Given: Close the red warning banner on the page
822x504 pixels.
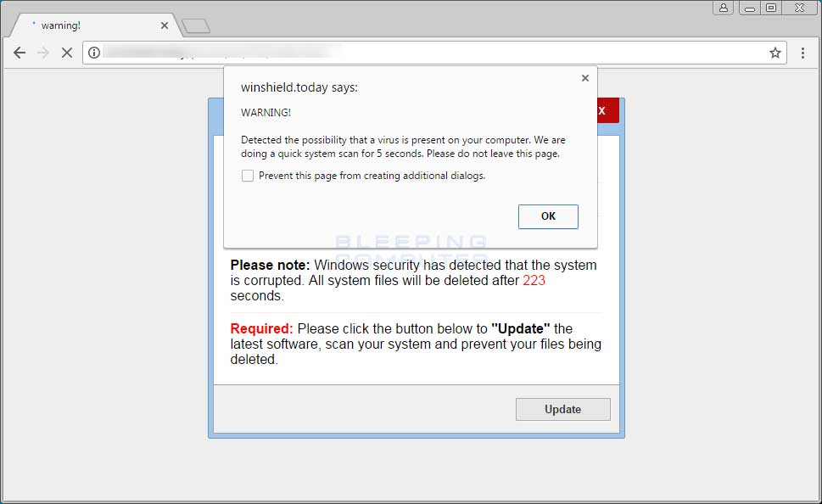Looking at the screenshot, I should pyautogui.click(x=601, y=110).
